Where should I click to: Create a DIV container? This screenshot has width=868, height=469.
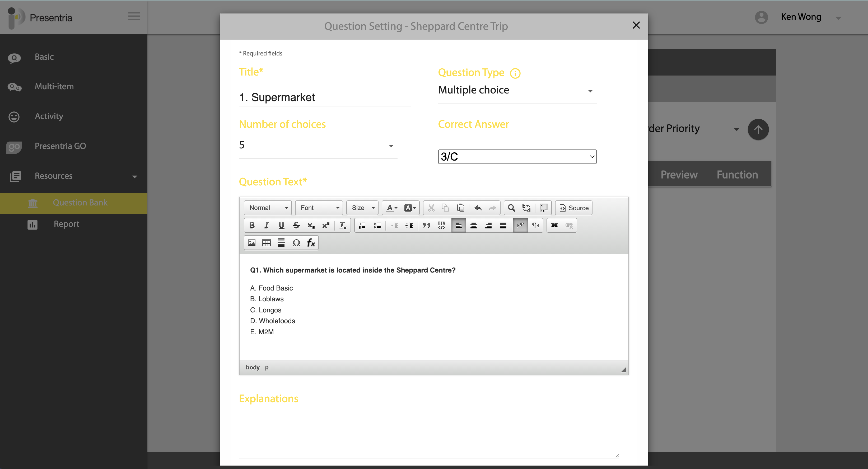[441, 226]
